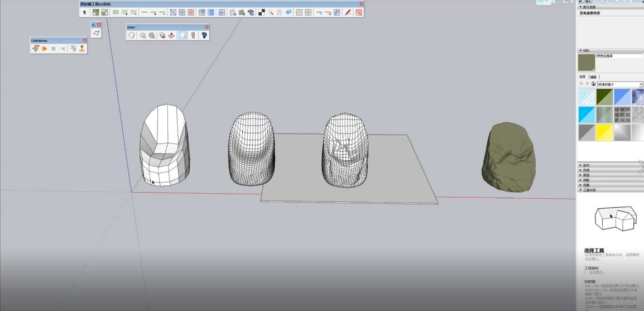Click the red pencil icon in the quad tools toolbar

[348, 12]
